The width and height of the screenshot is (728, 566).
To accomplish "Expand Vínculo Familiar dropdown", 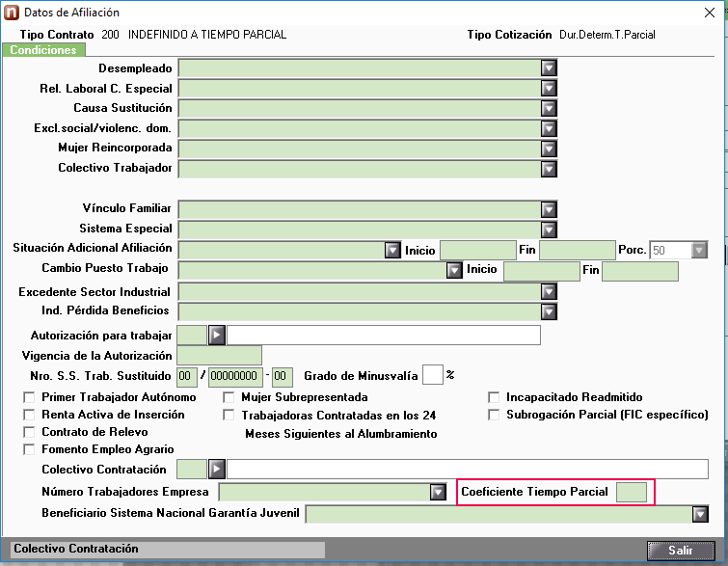I will pos(549,209).
